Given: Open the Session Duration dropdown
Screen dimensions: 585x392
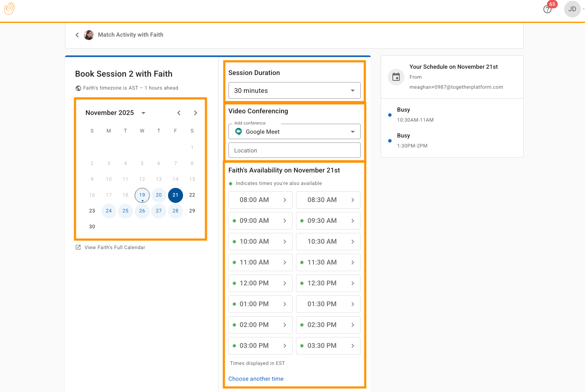Looking at the screenshot, I should [294, 91].
